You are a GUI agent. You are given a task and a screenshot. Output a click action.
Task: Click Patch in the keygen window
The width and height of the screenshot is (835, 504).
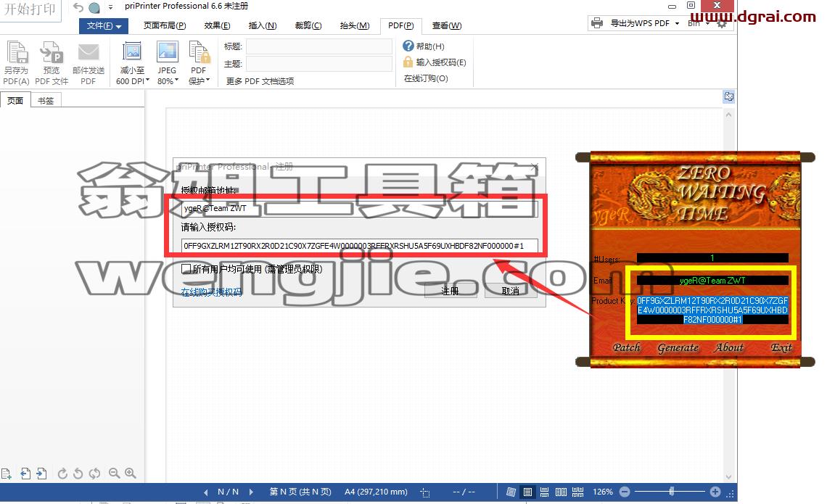point(626,347)
